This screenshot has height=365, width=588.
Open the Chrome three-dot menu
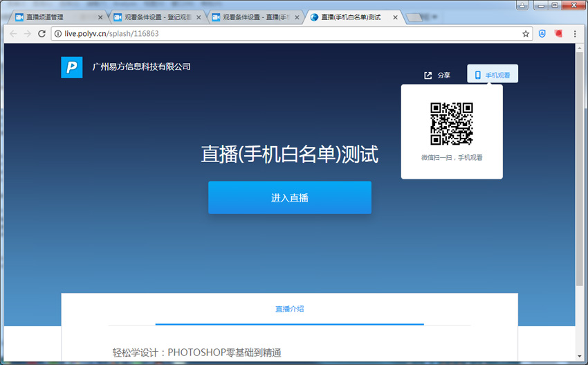point(575,33)
